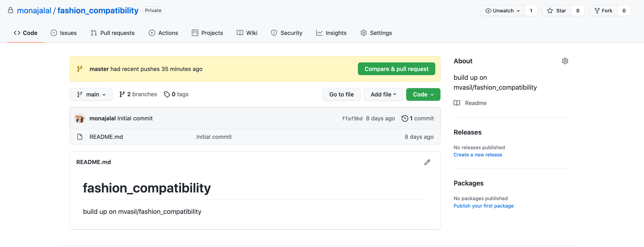The width and height of the screenshot is (644, 247).
Task: Open the Releases heading link
Action: (468, 132)
